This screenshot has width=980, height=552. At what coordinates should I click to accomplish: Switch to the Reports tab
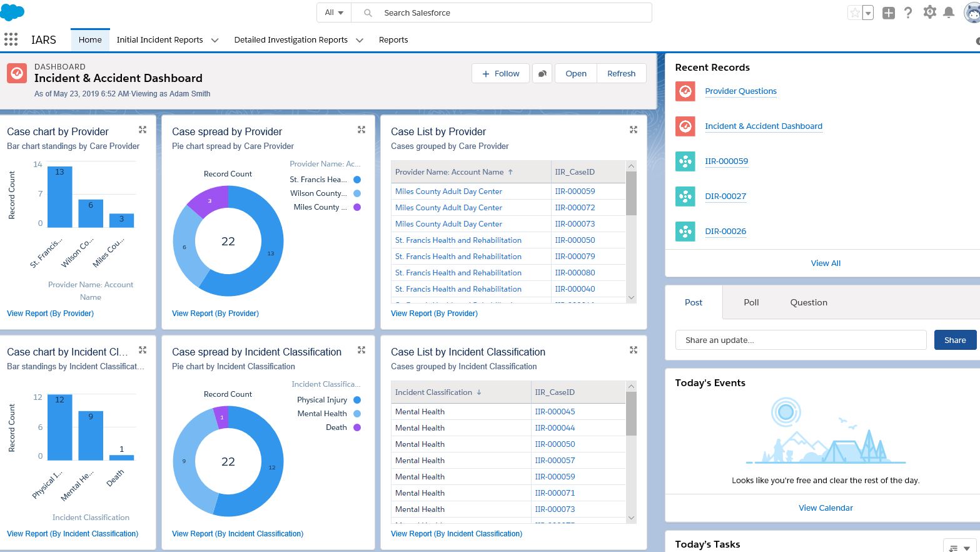[x=393, y=39]
